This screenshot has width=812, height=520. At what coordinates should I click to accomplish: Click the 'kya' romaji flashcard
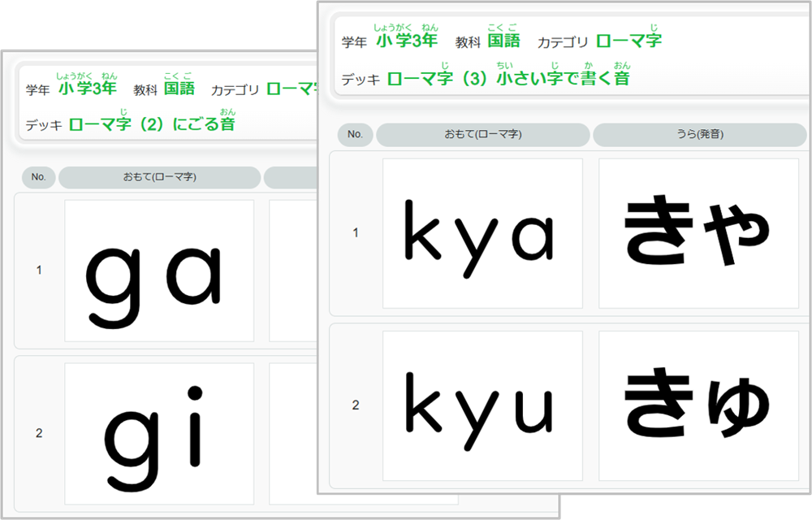(x=482, y=234)
